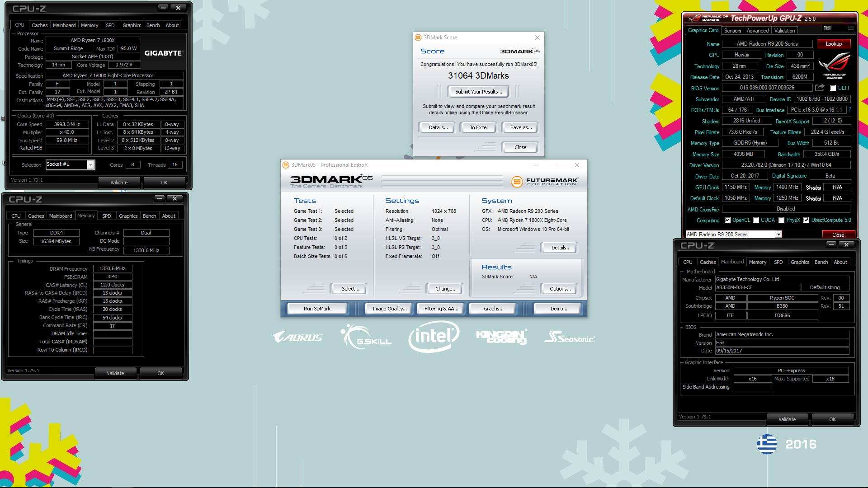Open Graphics tab in the Mainboard CPU-Z window
This screenshot has width=868, height=488.
point(800,262)
